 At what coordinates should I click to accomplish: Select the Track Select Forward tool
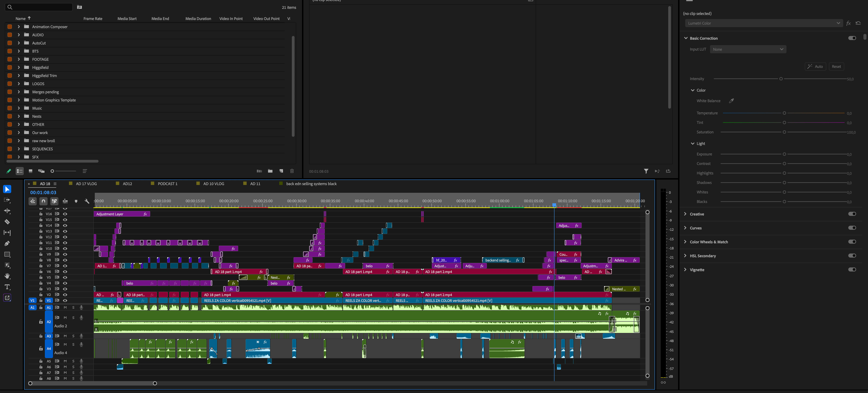(7, 200)
